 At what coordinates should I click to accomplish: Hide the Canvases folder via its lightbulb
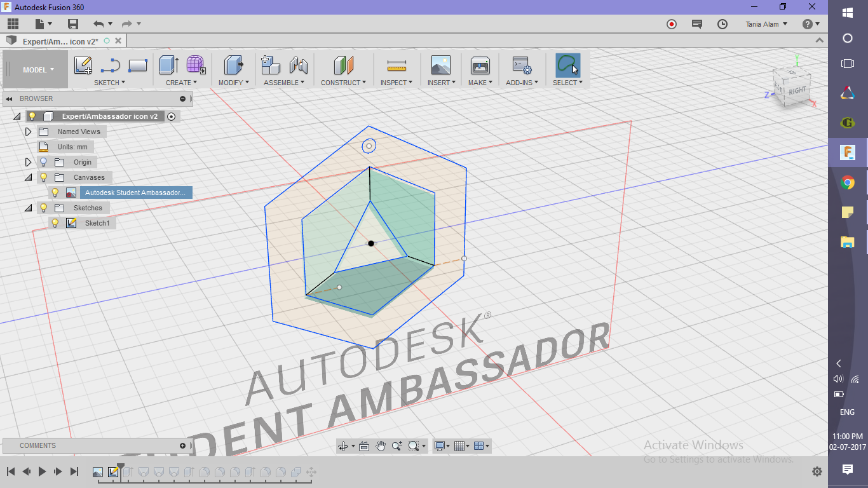click(43, 177)
